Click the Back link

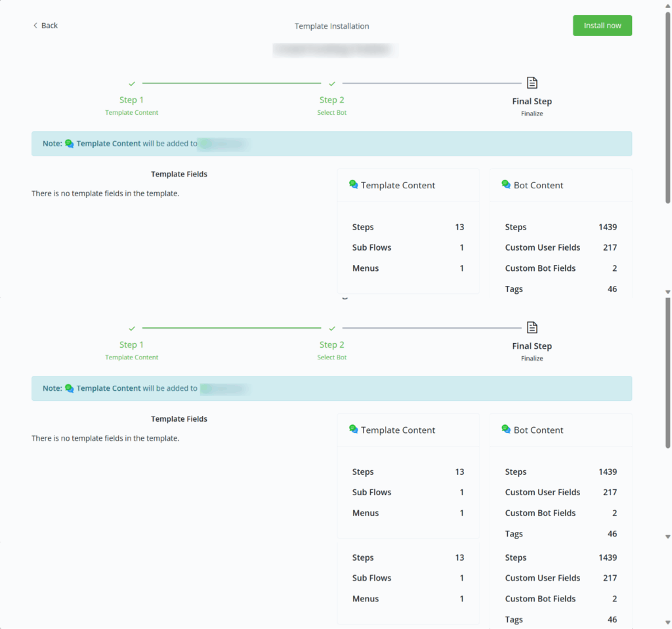[49, 26]
